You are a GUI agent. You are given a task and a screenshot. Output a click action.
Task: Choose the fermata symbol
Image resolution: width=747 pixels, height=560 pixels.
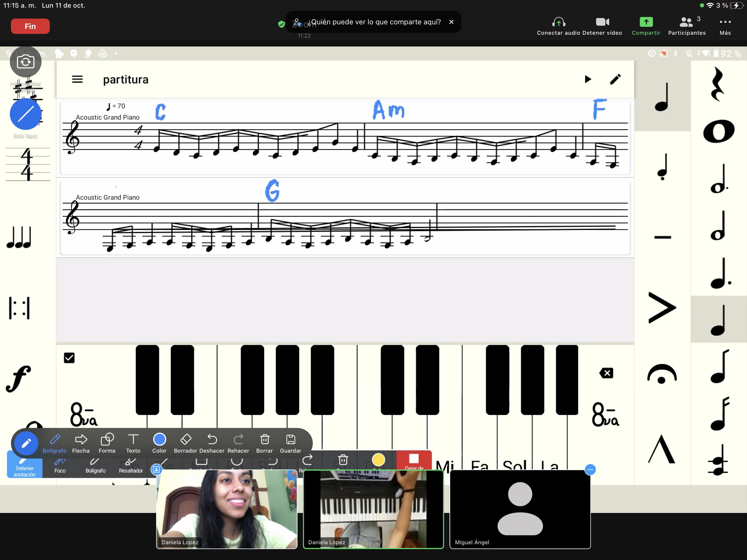(x=662, y=374)
